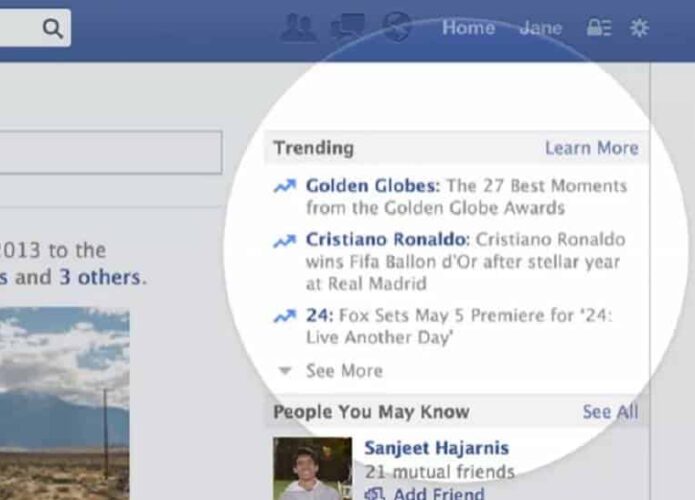Open the mountain landscape photo in feed
This screenshot has width=695, height=500.
pos(65,404)
